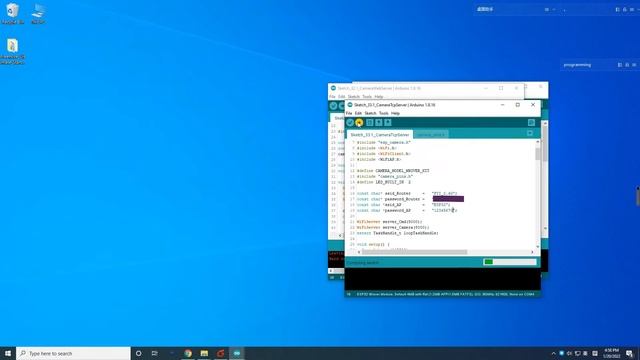Show hidden system tray icons
The width and height of the screenshot is (640, 360).
click(553, 353)
